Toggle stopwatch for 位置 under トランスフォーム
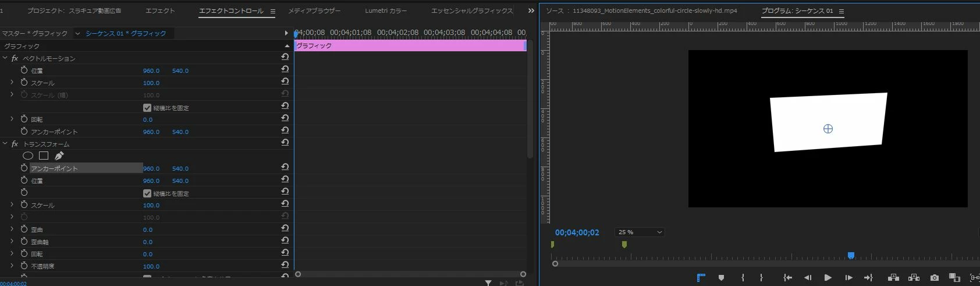980x286 pixels. [24, 180]
